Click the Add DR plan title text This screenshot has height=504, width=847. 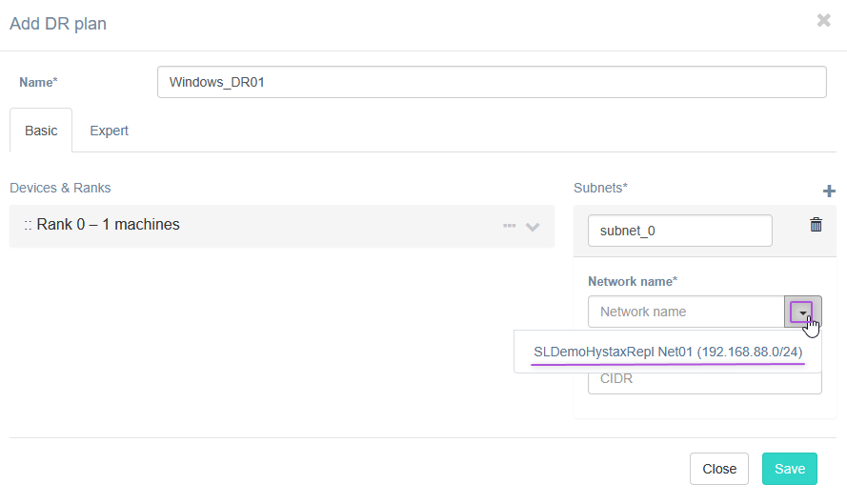click(x=58, y=24)
